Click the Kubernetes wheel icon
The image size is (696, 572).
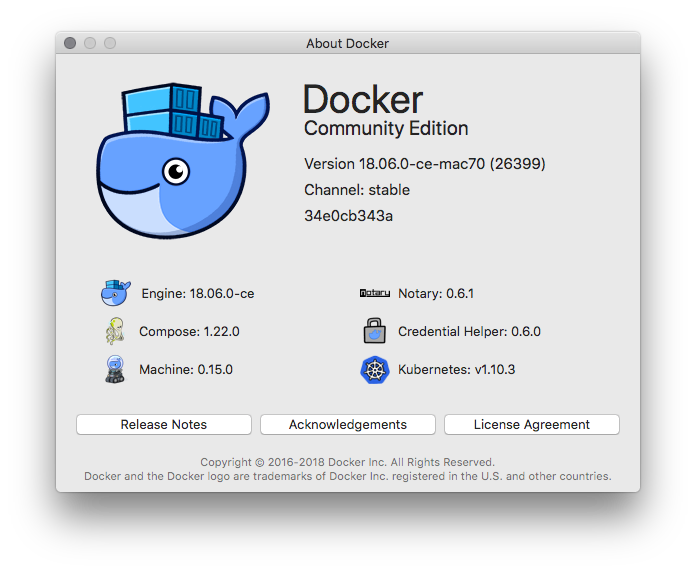coord(375,370)
